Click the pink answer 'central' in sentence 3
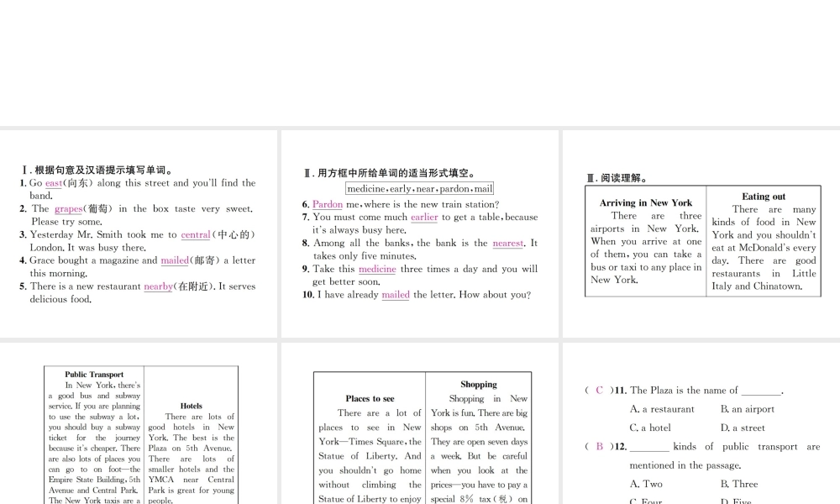The height and width of the screenshot is (504, 840). (196, 234)
